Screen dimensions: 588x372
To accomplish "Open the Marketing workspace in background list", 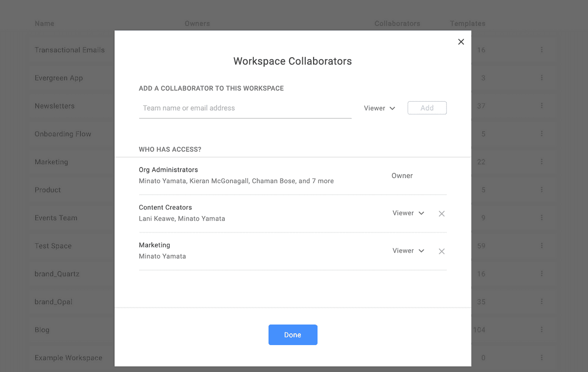I will pos(51,162).
